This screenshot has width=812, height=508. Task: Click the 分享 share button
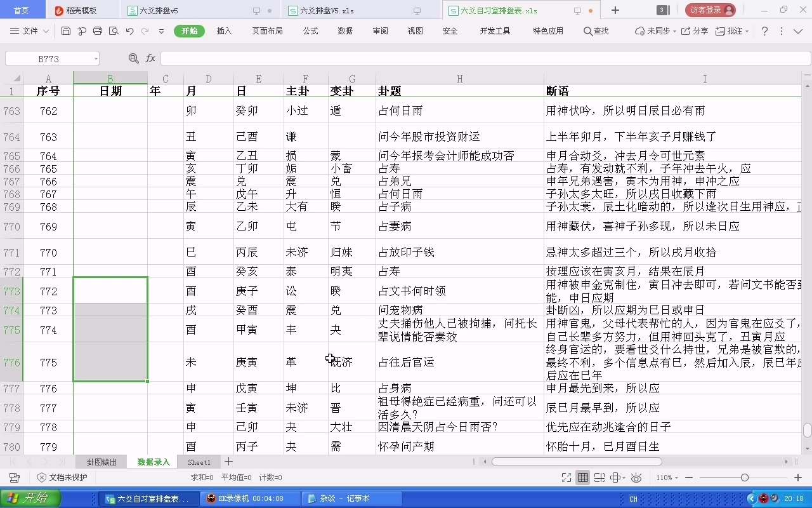click(x=695, y=31)
